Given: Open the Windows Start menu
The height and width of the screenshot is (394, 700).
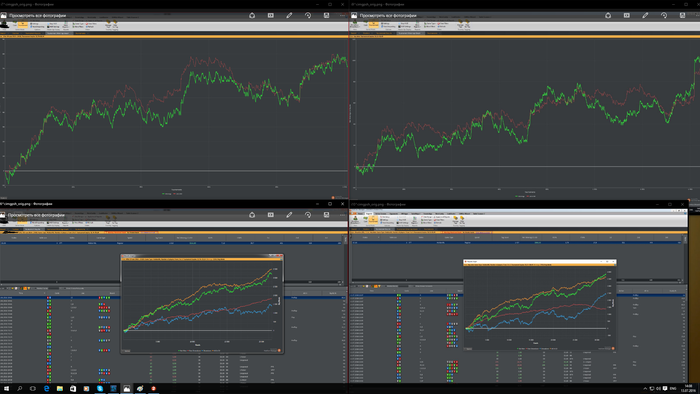Looking at the screenshot, I should pyautogui.click(x=6, y=389).
